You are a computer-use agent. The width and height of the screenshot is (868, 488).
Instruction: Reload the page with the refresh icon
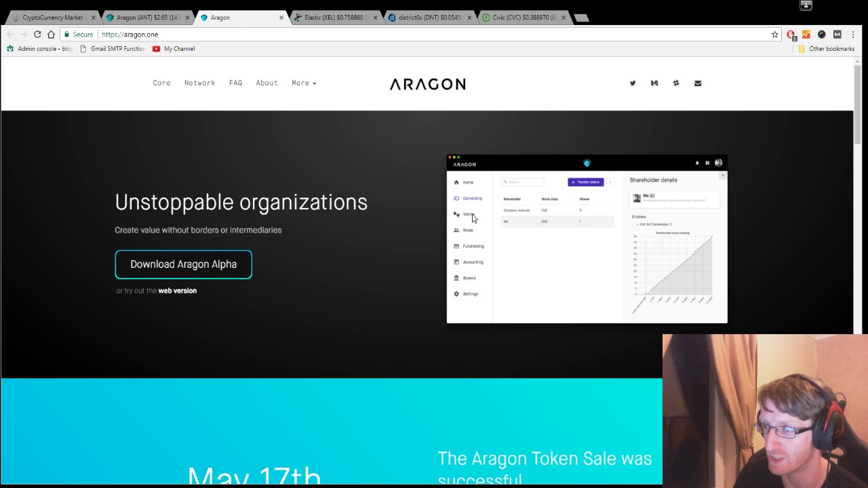(37, 35)
